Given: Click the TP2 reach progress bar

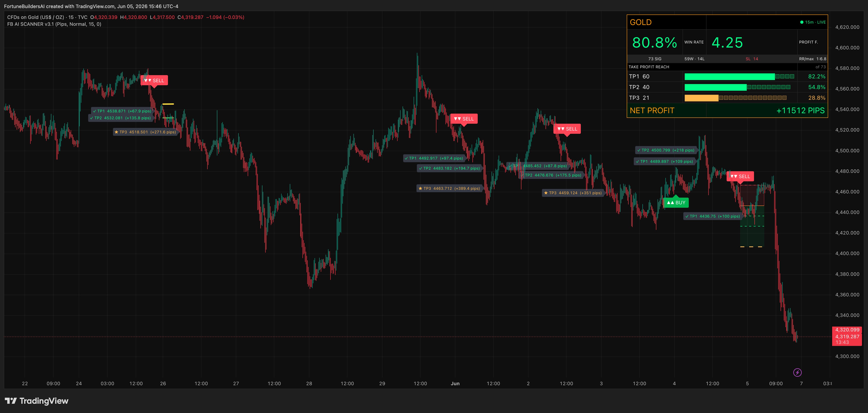Looking at the screenshot, I should click(x=737, y=87).
